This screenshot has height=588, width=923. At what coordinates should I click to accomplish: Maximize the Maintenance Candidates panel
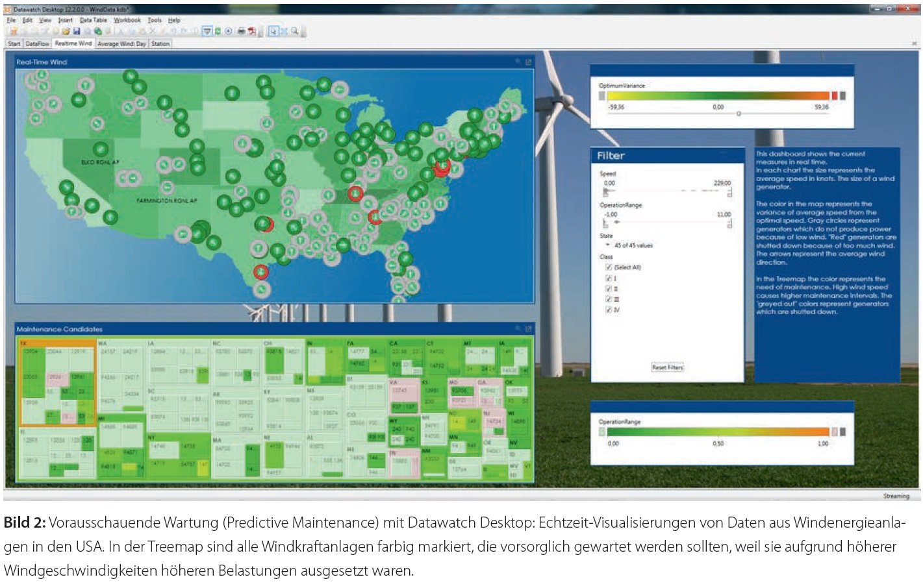tap(528, 328)
